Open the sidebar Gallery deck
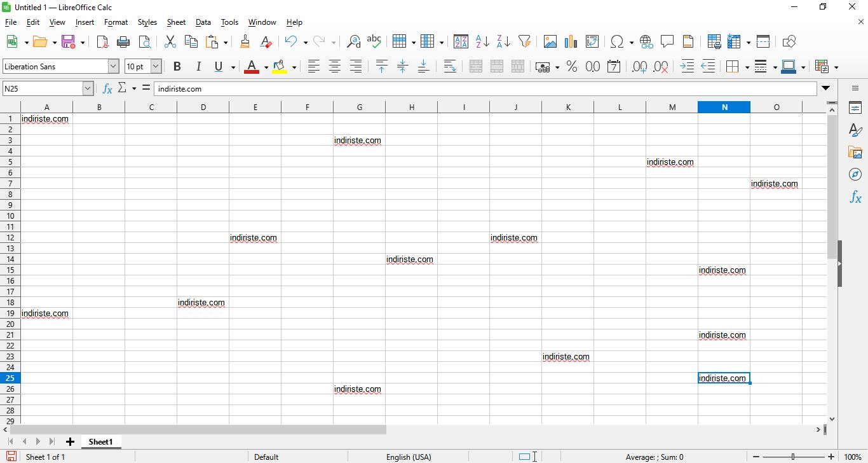The height and width of the screenshot is (463, 868). tap(855, 153)
